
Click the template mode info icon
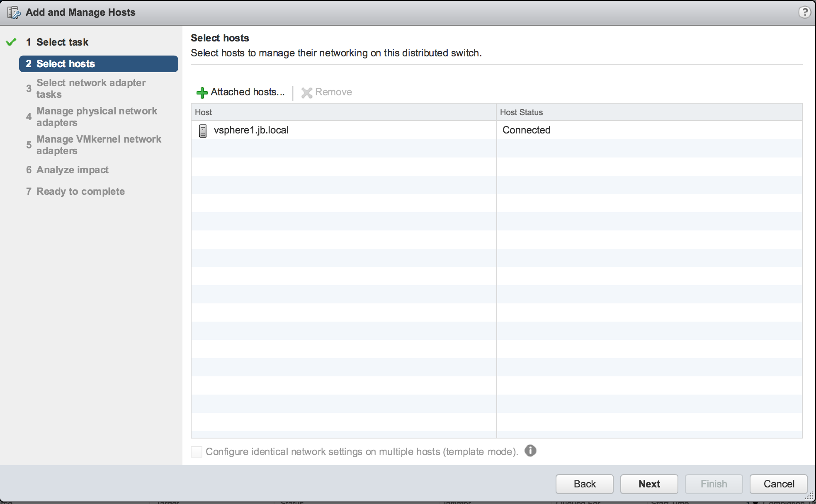530,451
